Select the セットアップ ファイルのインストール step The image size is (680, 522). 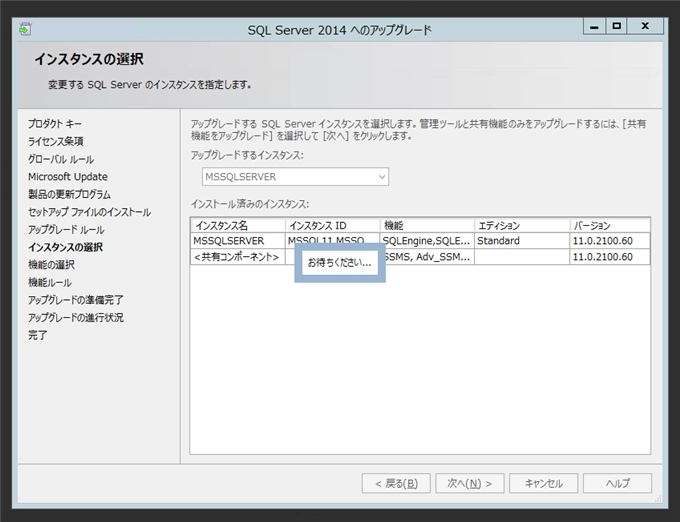click(x=89, y=212)
